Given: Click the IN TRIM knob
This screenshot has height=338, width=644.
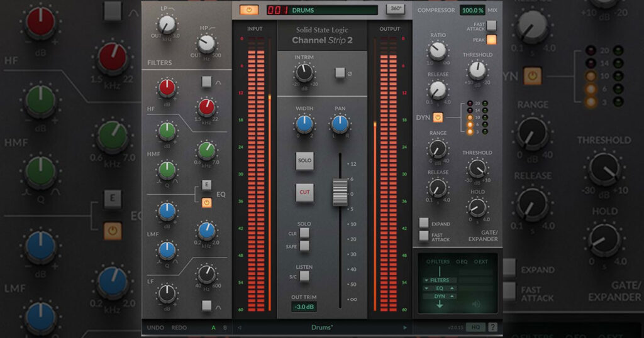Looking at the screenshot, I should click(304, 73).
